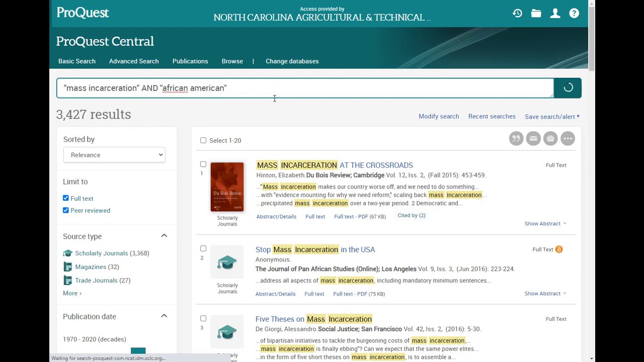
Task: Click the Email results envelope icon
Action: pos(533,139)
